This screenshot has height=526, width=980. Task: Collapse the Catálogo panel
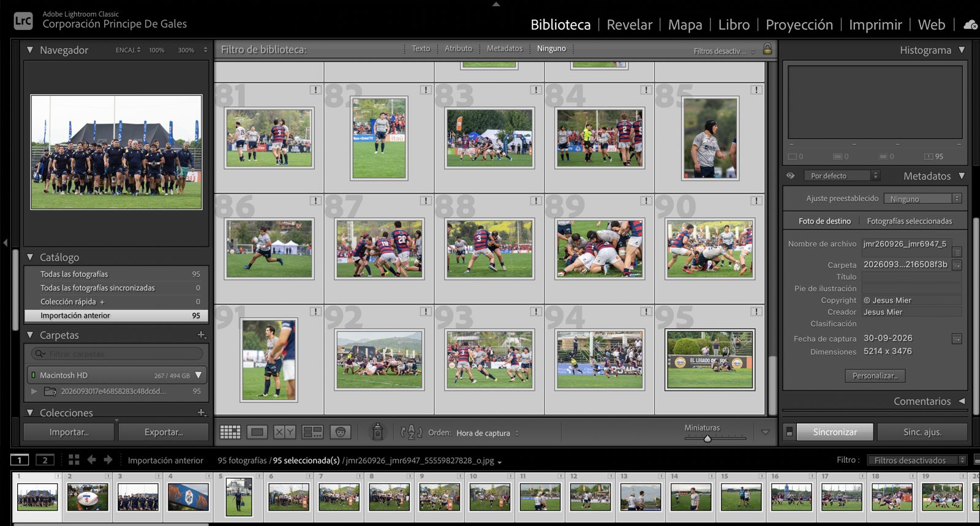coord(30,257)
